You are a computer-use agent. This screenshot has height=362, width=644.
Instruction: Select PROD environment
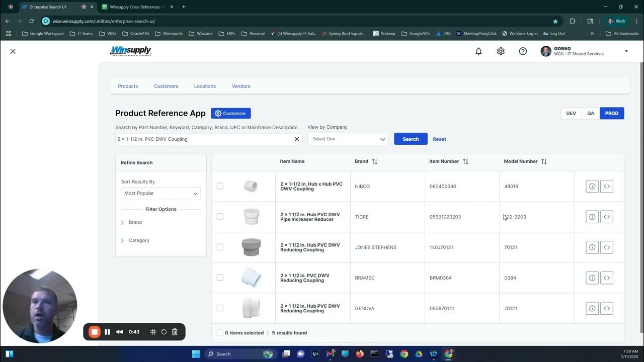[x=612, y=114]
